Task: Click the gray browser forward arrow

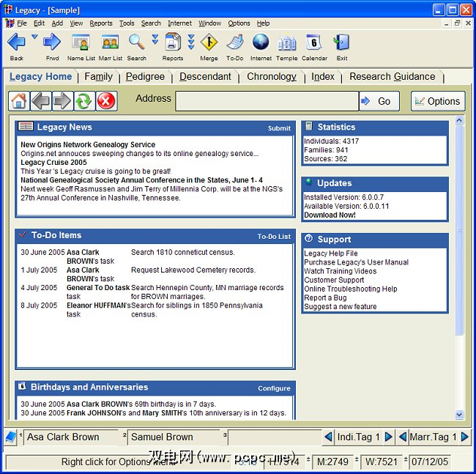Action: [62, 101]
